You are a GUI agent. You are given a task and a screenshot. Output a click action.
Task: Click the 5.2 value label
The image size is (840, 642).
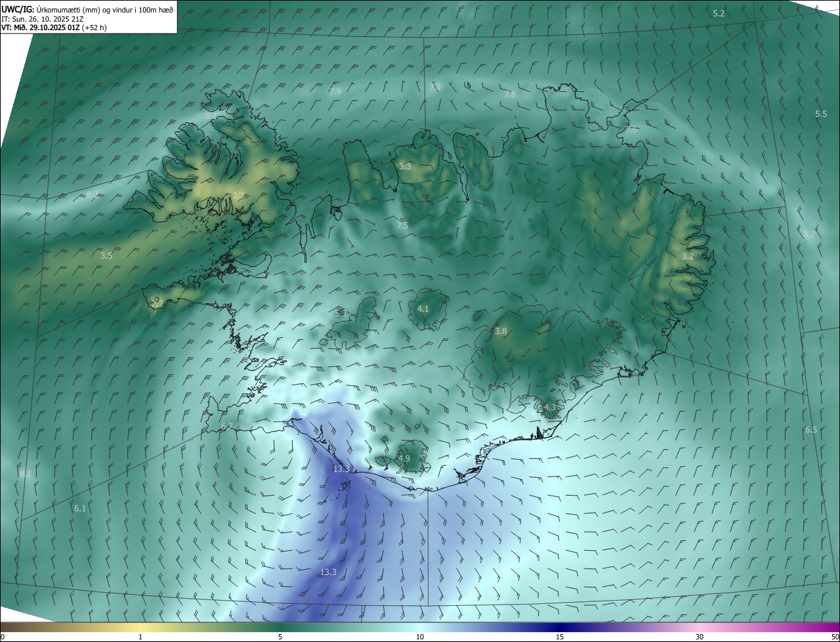pos(719,14)
